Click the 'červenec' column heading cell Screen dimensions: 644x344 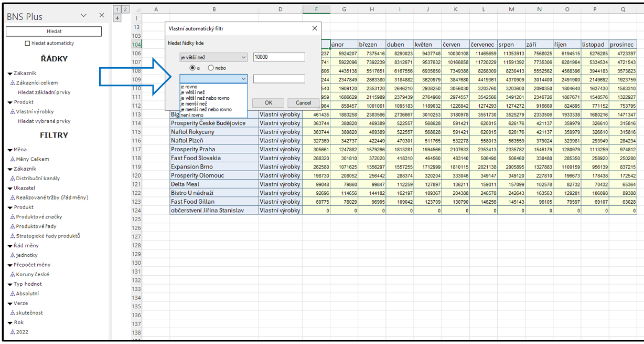483,45
